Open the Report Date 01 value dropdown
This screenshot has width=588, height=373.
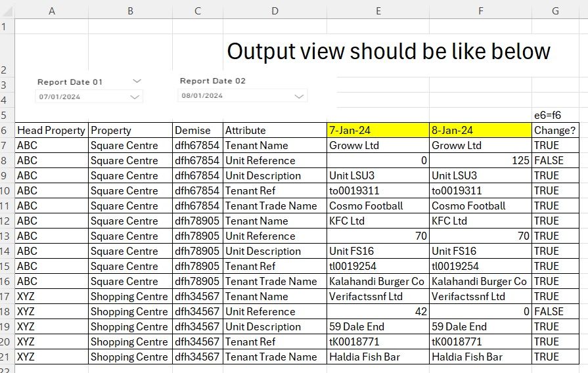(x=135, y=97)
